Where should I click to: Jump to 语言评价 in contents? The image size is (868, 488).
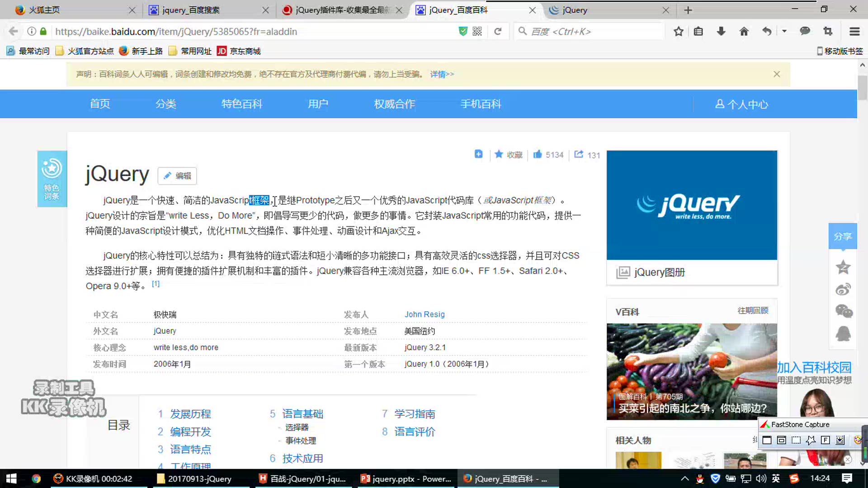coord(415,432)
